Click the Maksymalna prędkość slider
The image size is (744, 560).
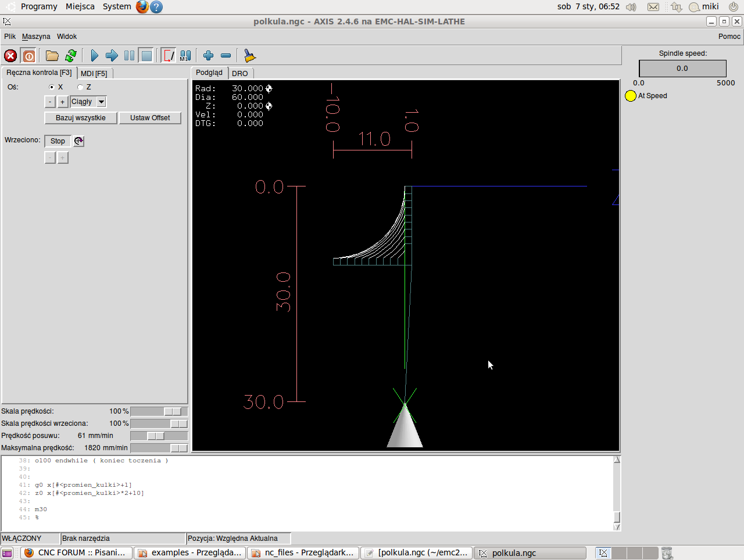click(x=159, y=448)
